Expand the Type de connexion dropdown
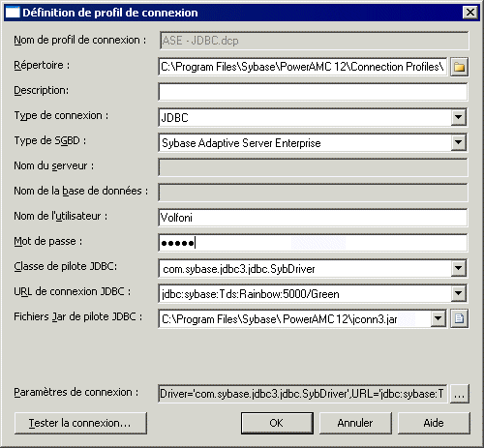 (x=458, y=117)
